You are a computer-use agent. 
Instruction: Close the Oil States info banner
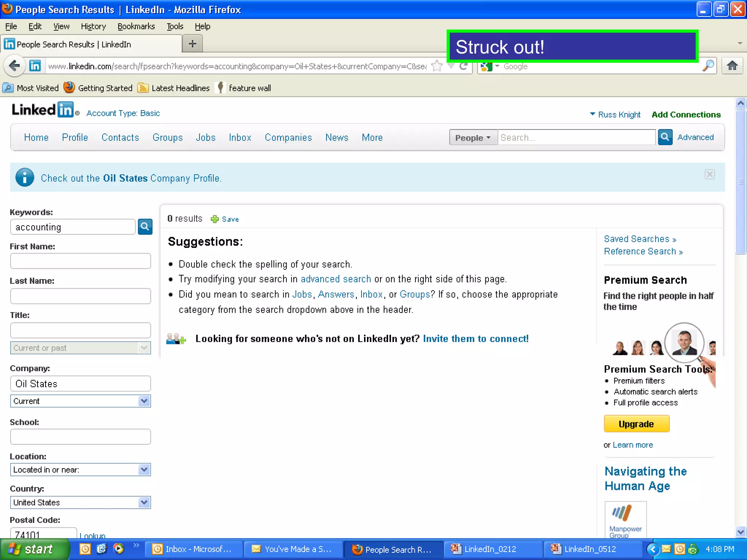point(709,174)
